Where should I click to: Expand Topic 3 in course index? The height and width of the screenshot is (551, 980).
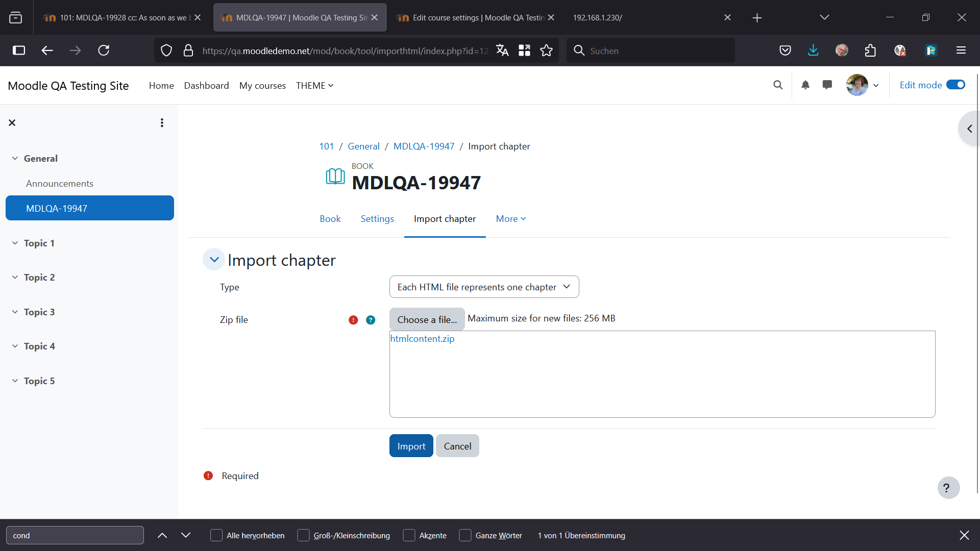15,312
